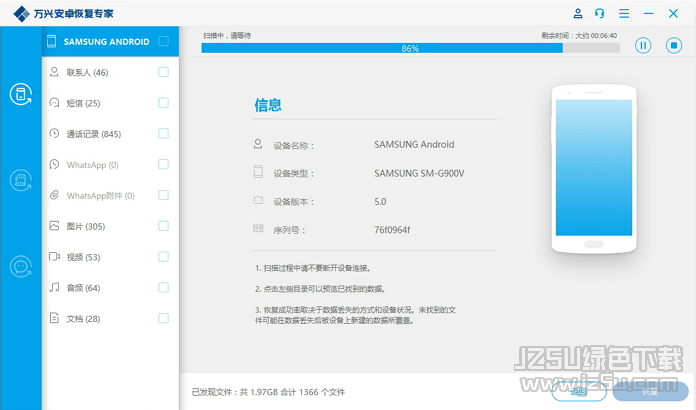
Task: Check the 联系人 (46) checkbox
Action: click(163, 72)
